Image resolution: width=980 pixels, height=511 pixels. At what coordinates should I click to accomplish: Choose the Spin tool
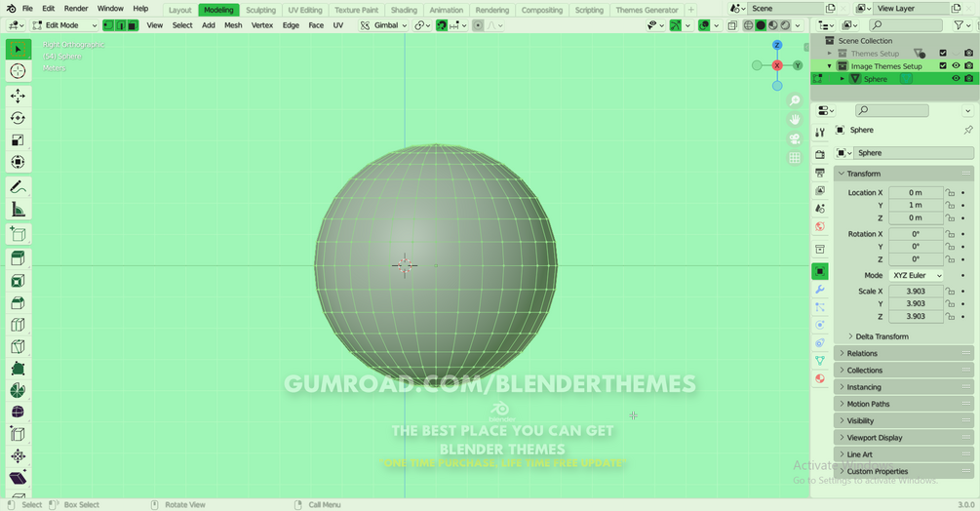point(19,390)
